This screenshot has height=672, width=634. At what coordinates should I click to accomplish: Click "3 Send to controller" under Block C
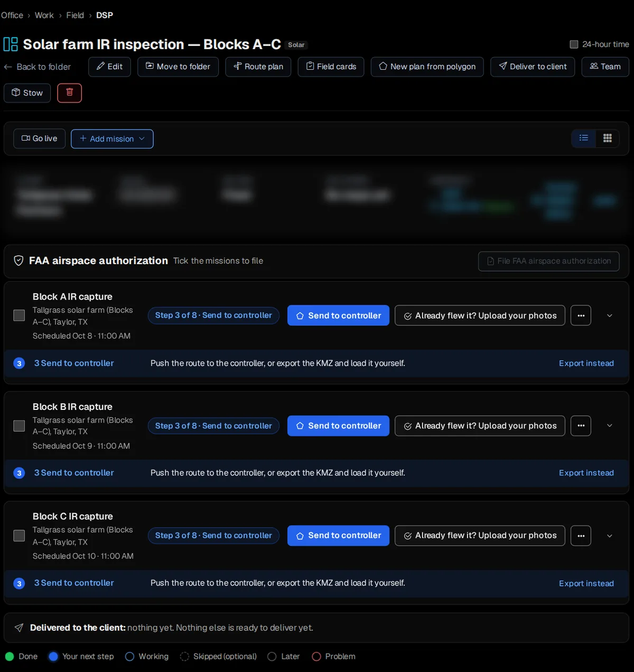(74, 583)
